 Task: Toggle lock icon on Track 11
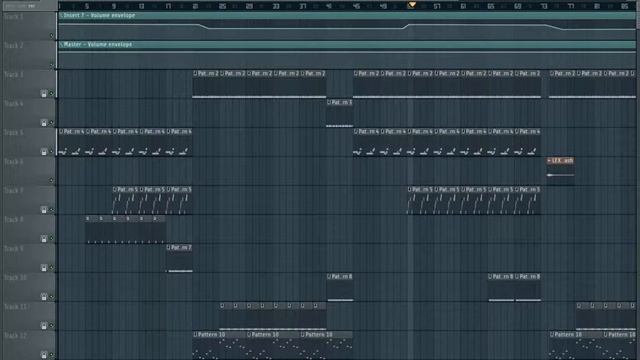[44, 326]
